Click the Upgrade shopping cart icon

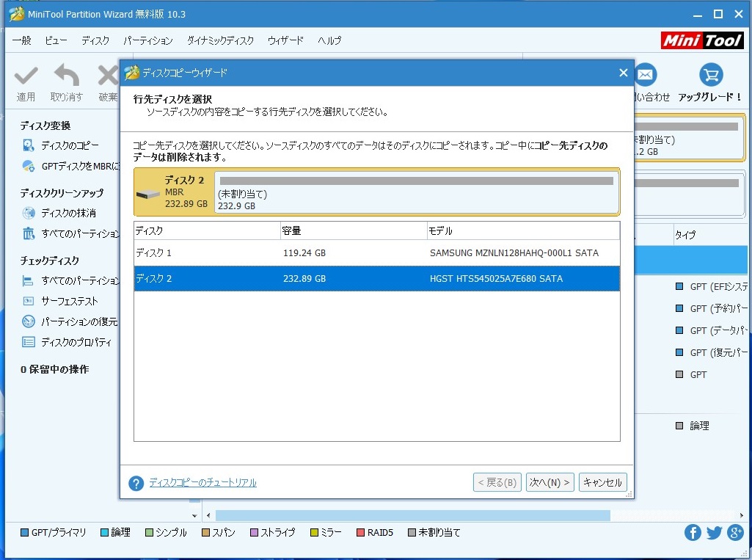[x=710, y=75]
